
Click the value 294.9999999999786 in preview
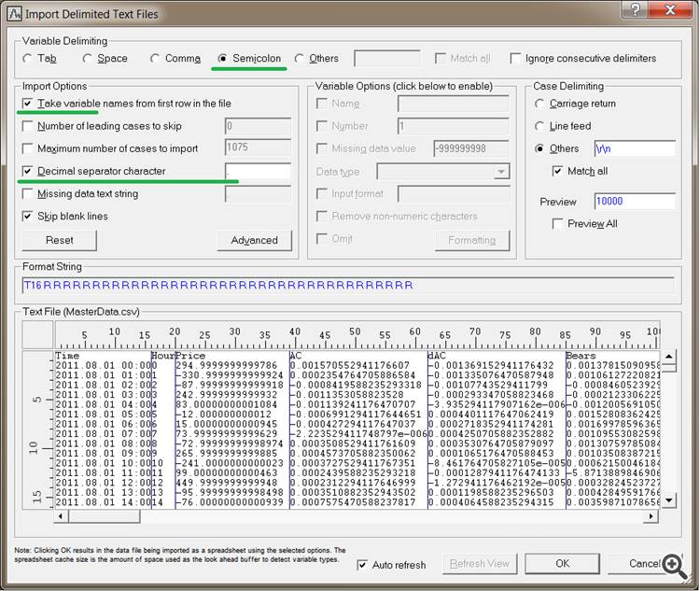click(x=227, y=365)
